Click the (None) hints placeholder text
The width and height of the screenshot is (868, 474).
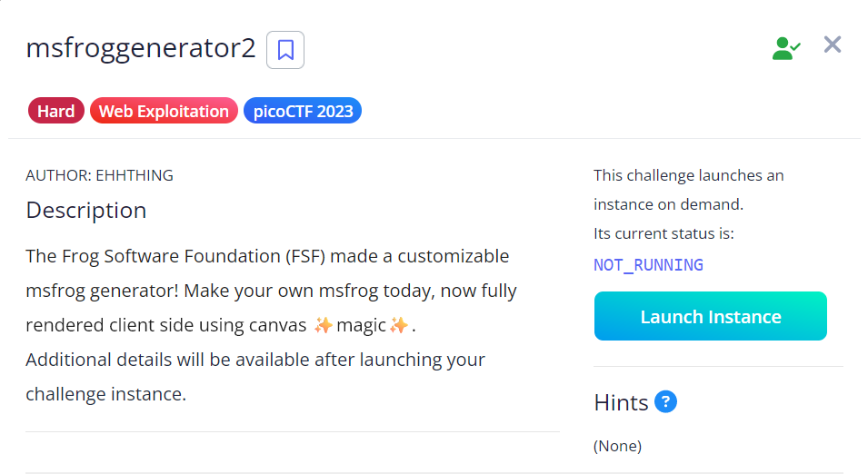pos(617,446)
